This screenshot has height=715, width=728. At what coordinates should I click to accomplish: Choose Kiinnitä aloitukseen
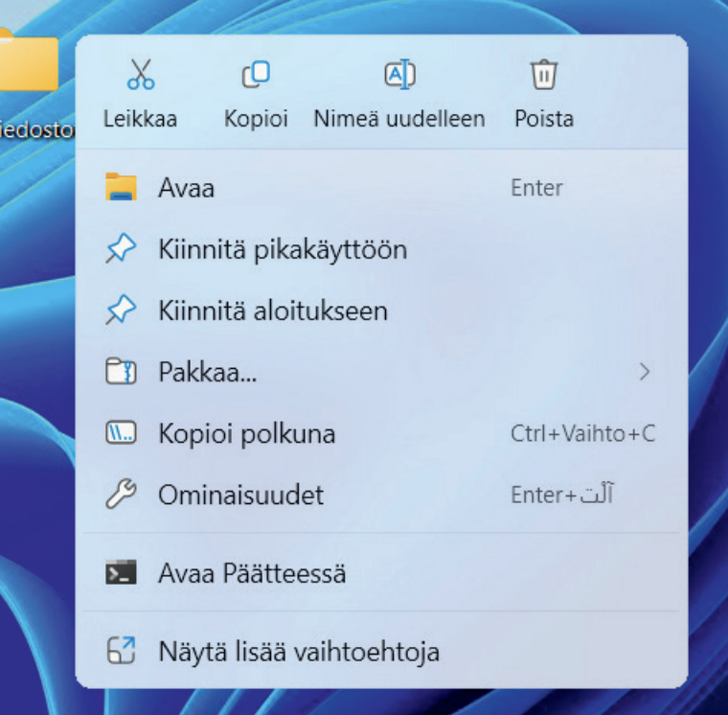tap(381, 311)
